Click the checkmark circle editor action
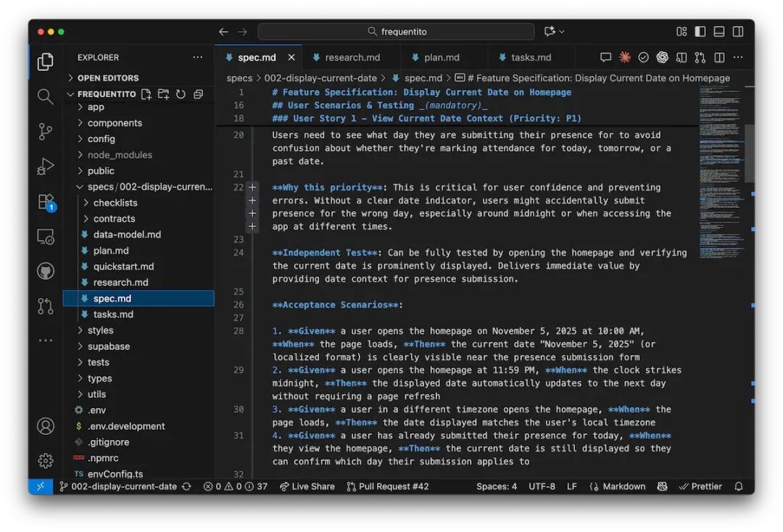The height and width of the screenshot is (532, 783). [644, 57]
